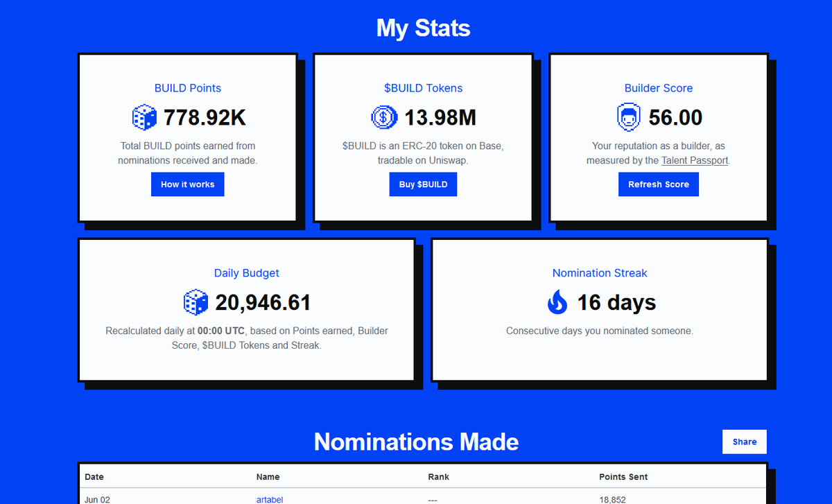
Task: Click the flame icon beside 16 days
Action: click(x=557, y=302)
